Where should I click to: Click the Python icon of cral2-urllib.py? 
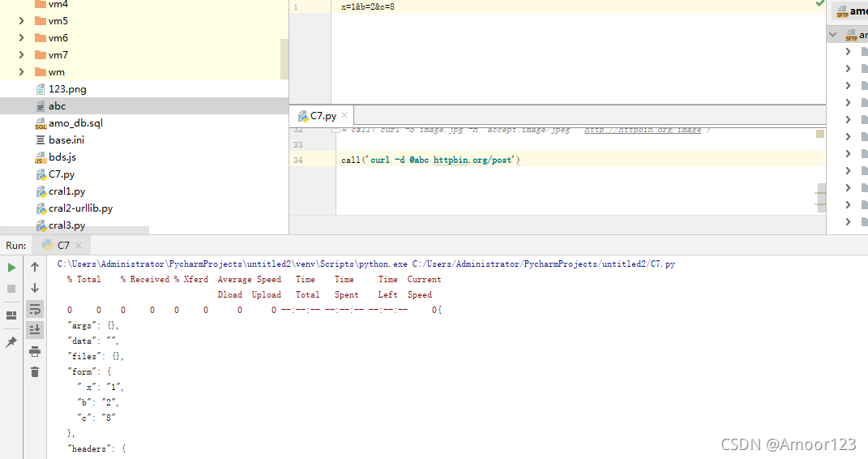tap(41, 209)
